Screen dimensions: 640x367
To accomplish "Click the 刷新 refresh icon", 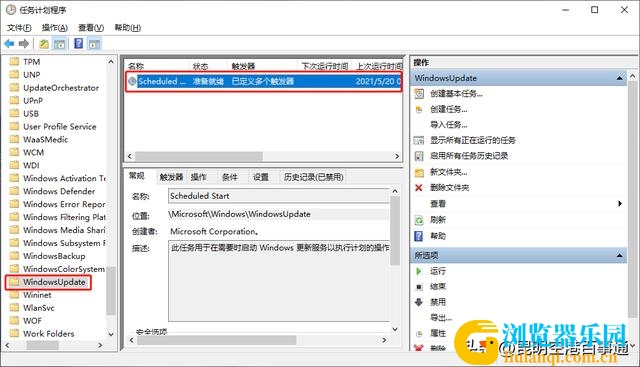I will [x=419, y=220].
